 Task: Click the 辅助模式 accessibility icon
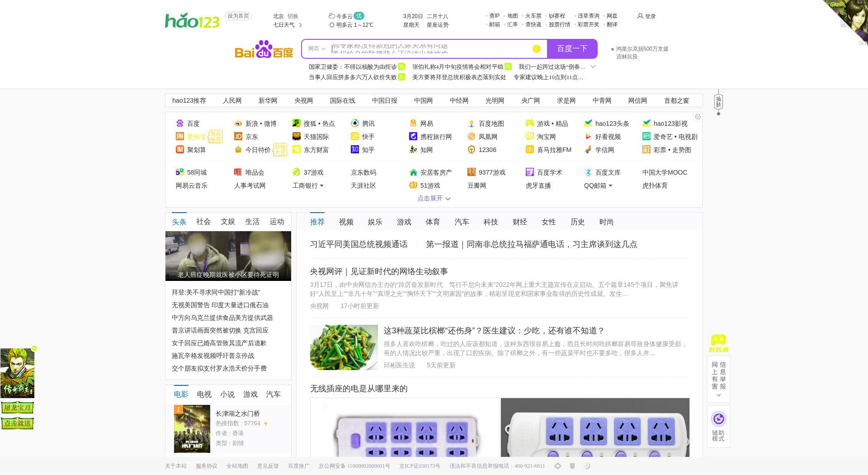coord(718,419)
